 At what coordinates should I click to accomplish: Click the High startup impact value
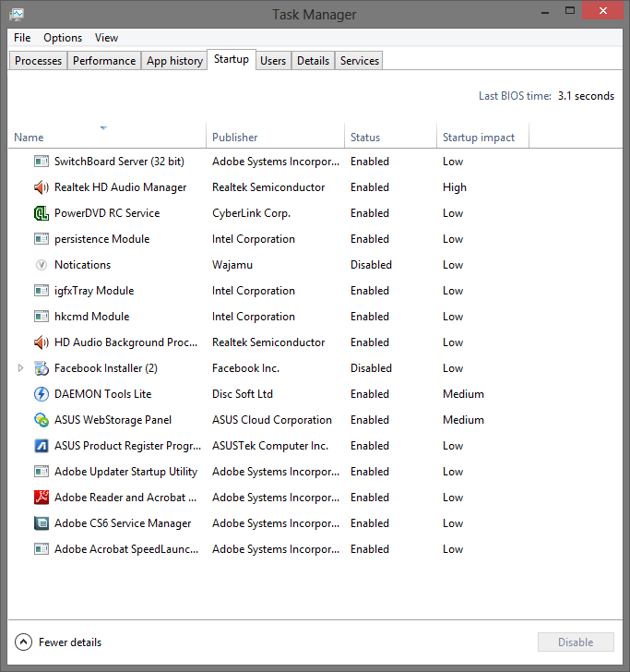point(455,187)
